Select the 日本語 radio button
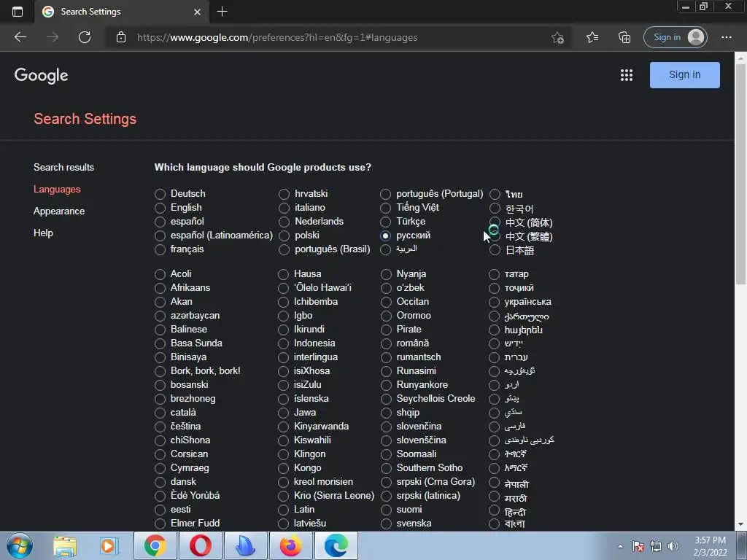Image resolution: width=747 pixels, height=560 pixels. tap(495, 250)
